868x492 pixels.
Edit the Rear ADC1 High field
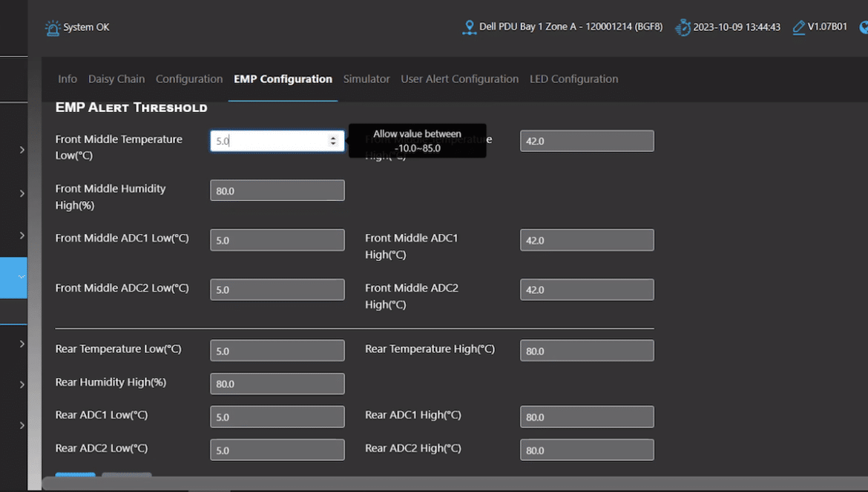pyautogui.click(x=587, y=417)
